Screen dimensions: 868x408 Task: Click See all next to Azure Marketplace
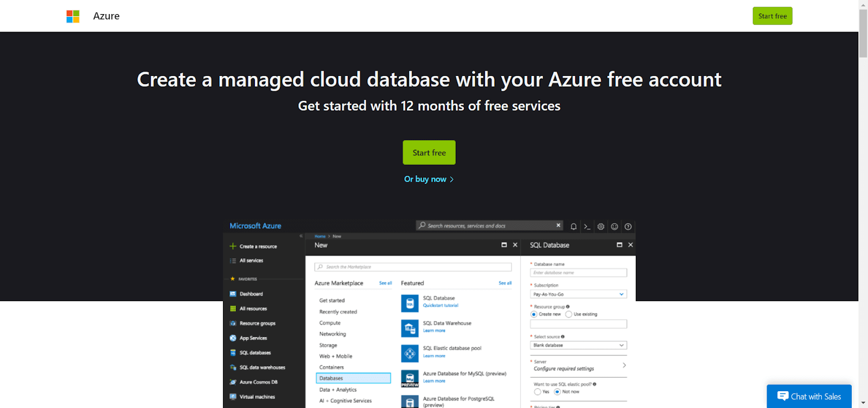(x=385, y=283)
